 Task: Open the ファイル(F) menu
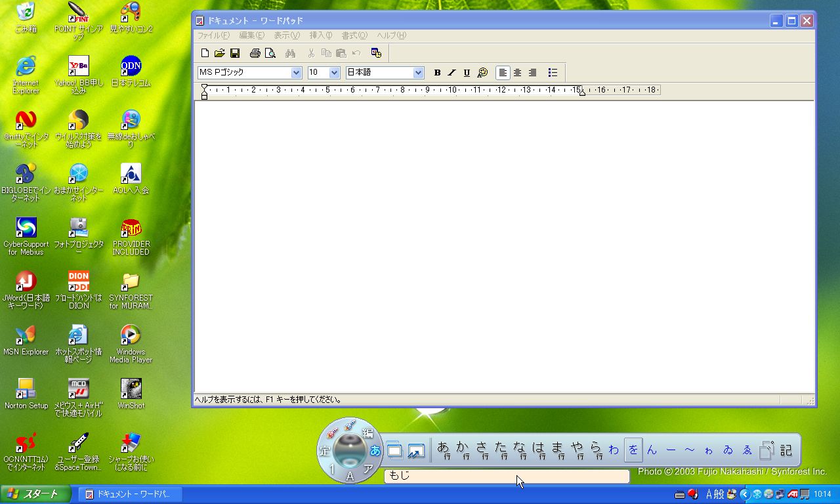pyautogui.click(x=213, y=35)
